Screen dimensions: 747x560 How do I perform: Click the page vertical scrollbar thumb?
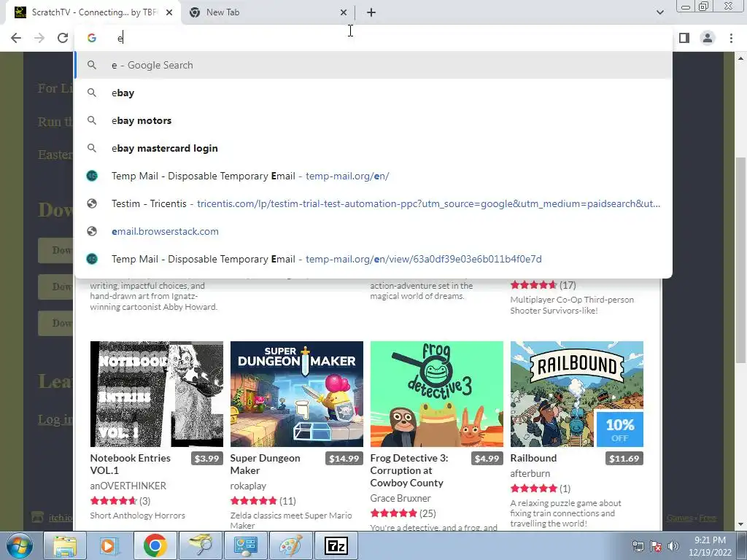(740, 260)
